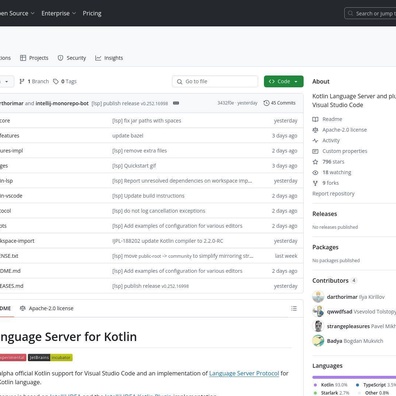Open the Security tab
This screenshot has height=396, width=396.
(72, 58)
